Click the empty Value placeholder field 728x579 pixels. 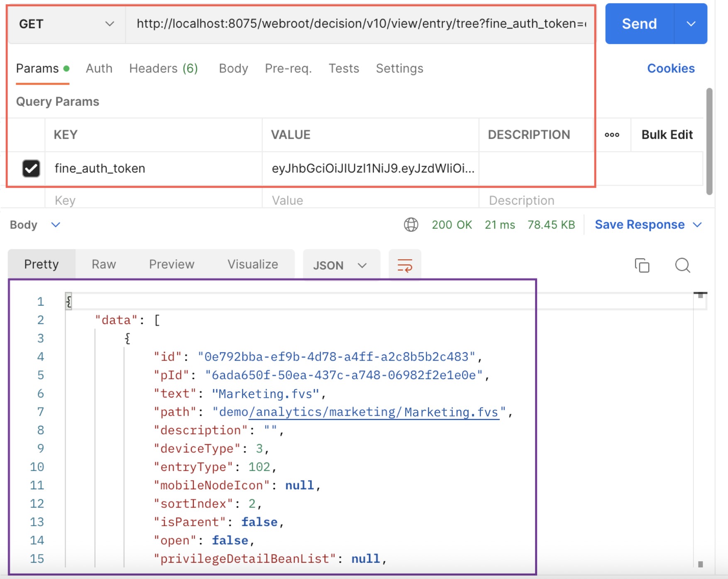[370, 200]
